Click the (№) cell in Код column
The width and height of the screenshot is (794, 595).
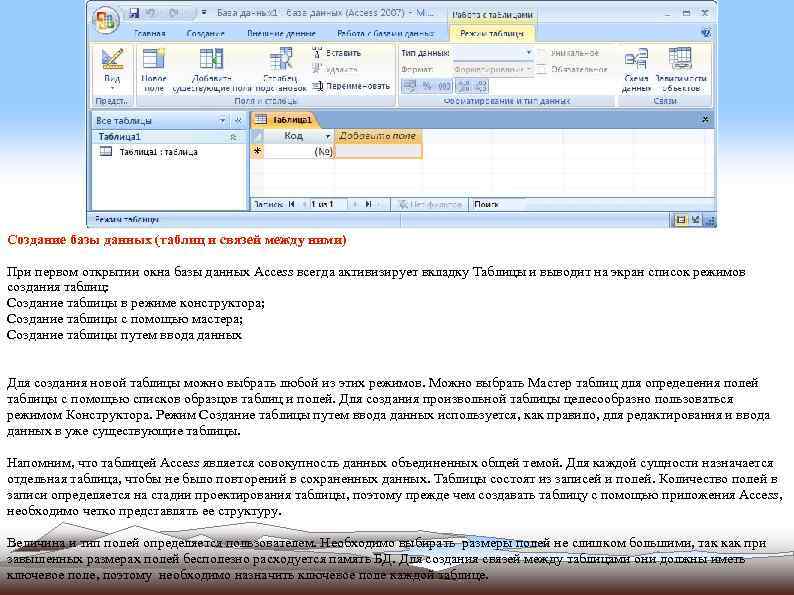(x=299, y=151)
